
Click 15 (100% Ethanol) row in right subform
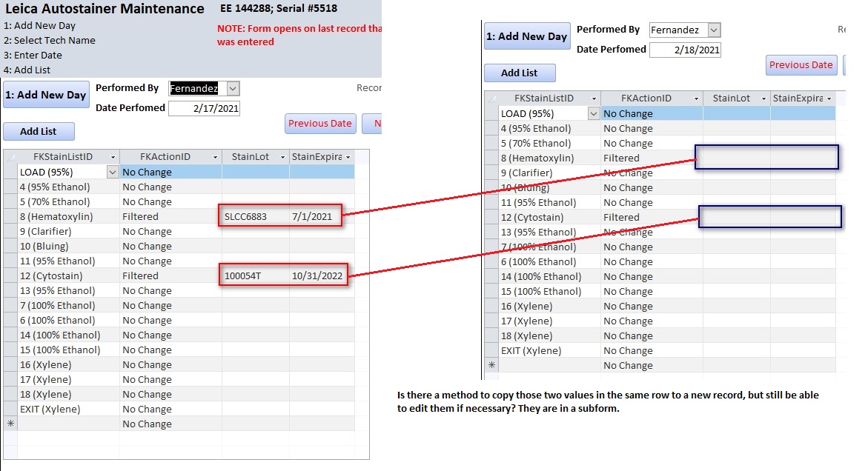click(x=660, y=291)
